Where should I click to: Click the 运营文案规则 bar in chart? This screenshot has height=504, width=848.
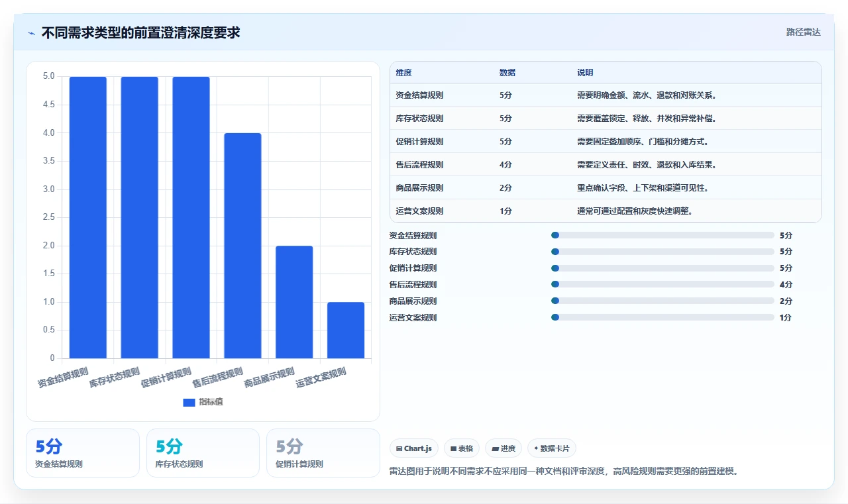tap(346, 330)
